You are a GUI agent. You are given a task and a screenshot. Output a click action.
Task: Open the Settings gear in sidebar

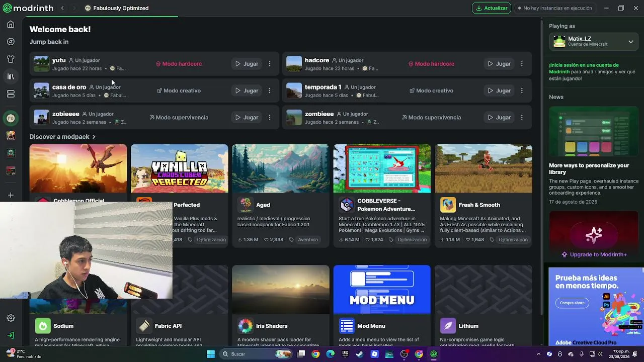tap(11, 318)
